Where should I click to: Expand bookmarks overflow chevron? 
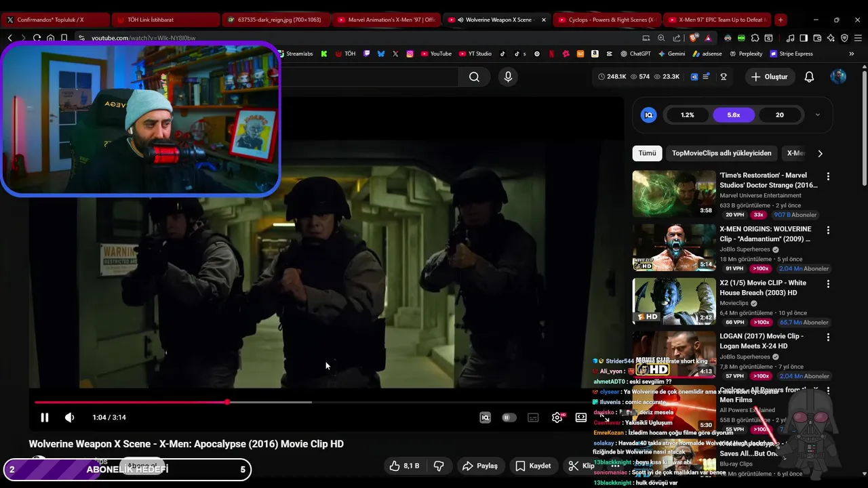pos(852,54)
